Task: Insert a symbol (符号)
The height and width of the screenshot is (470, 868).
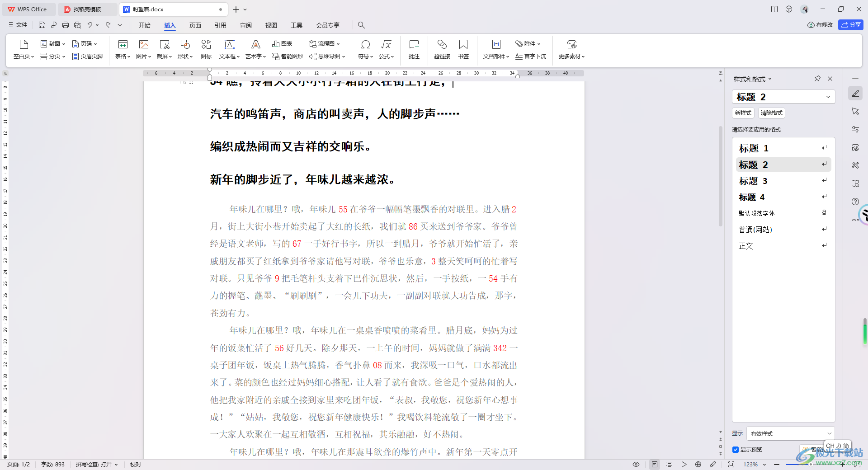Action: point(365,49)
